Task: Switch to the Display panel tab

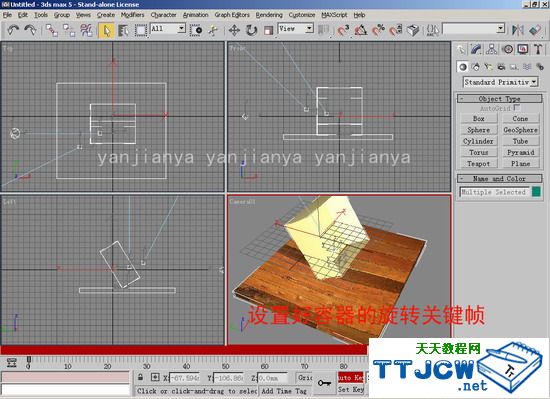Action: (x=523, y=49)
